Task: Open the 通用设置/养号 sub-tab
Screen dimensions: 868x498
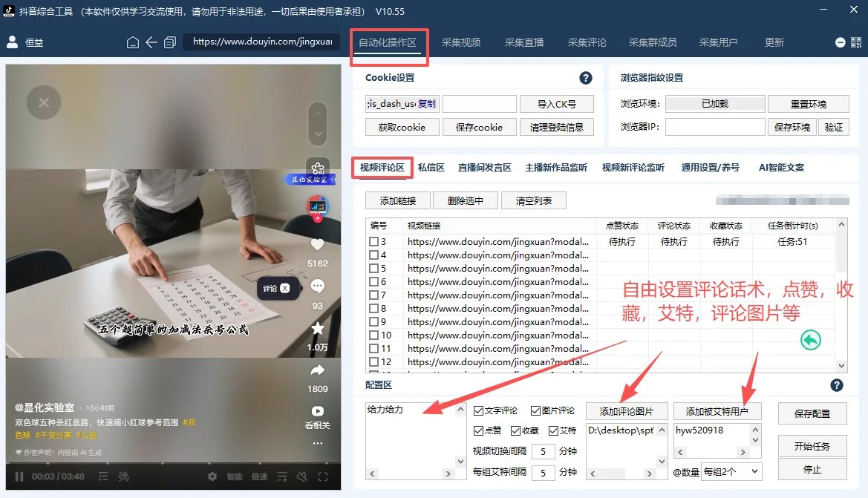Action: (x=711, y=168)
